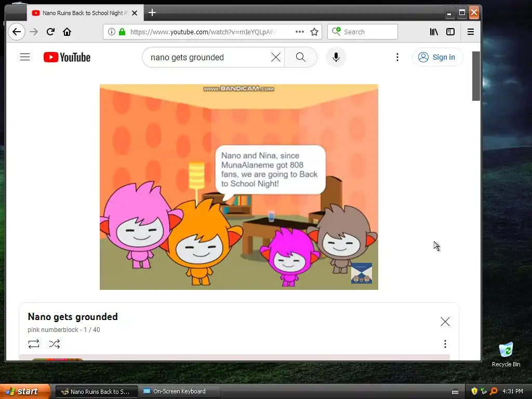
Task: Click the page vertical scrollbar thumb
Action: tap(476, 76)
